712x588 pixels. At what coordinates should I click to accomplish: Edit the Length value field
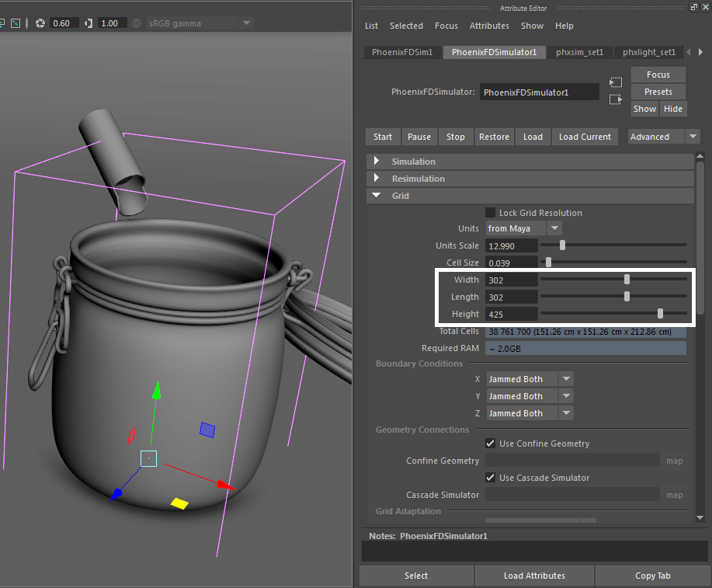coord(512,297)
